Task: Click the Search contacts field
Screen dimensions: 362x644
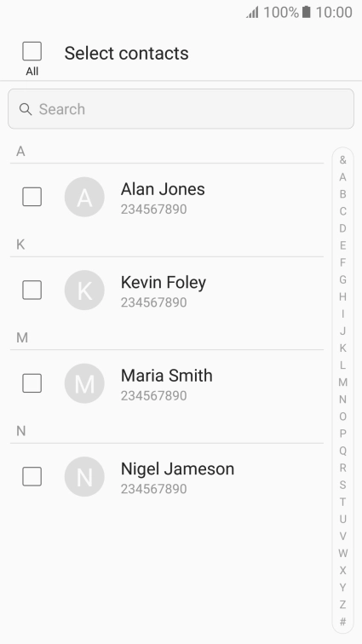Action: (181, 109)
